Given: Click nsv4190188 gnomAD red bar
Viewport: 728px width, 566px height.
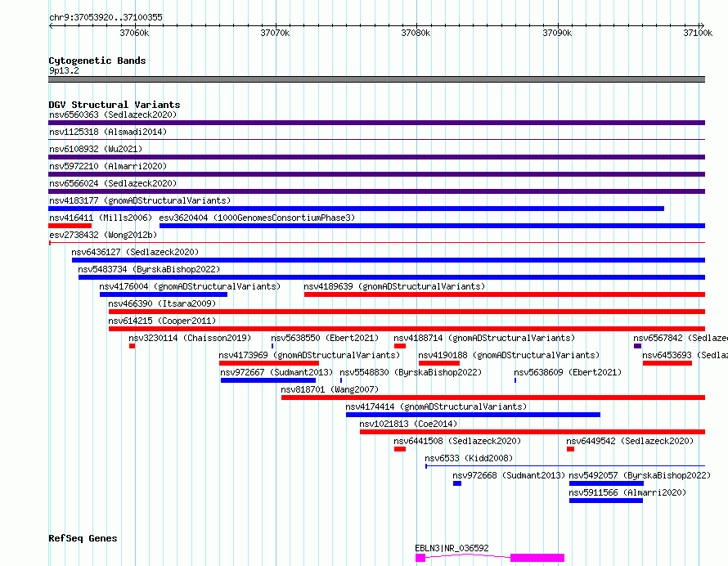Looking at the screenshot, I should tap(439, 363).
